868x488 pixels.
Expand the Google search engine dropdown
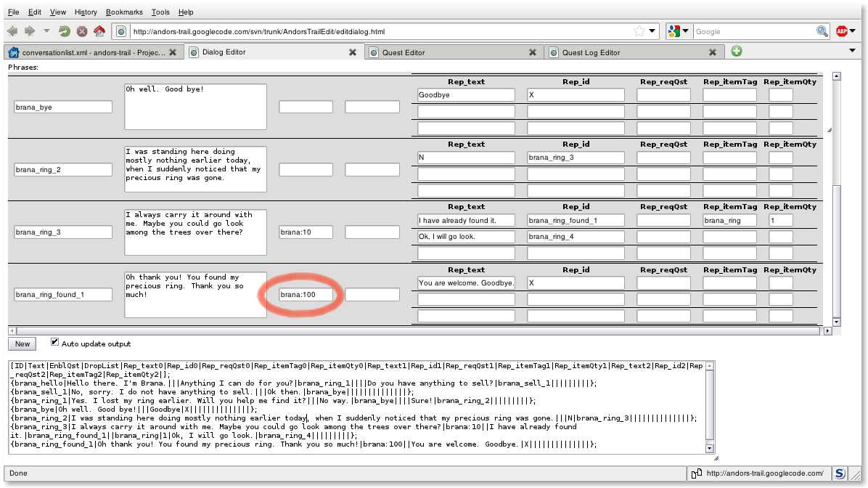click(678, 31)
